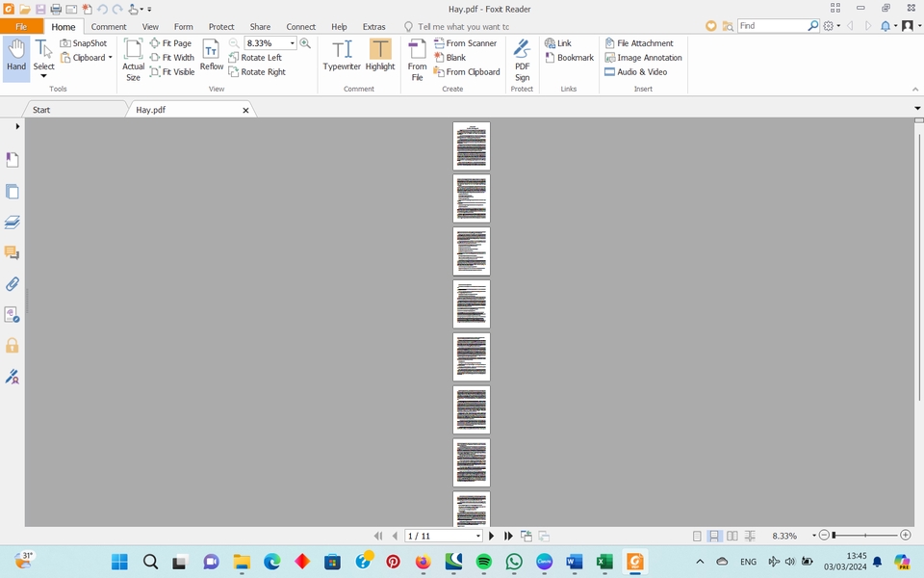The image size is (924, 578).
Task: Switch to the Share ribbon tab
Action: pos(260,27)
